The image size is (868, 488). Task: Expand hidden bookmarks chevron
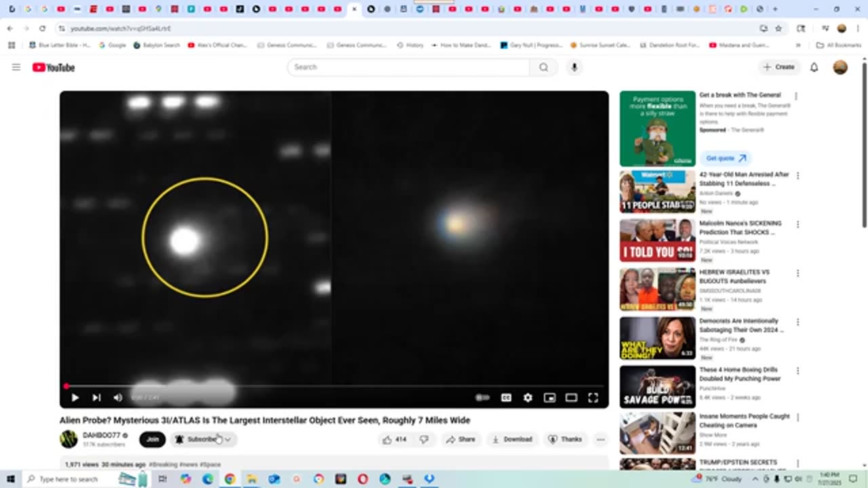[x=798, y=45]
